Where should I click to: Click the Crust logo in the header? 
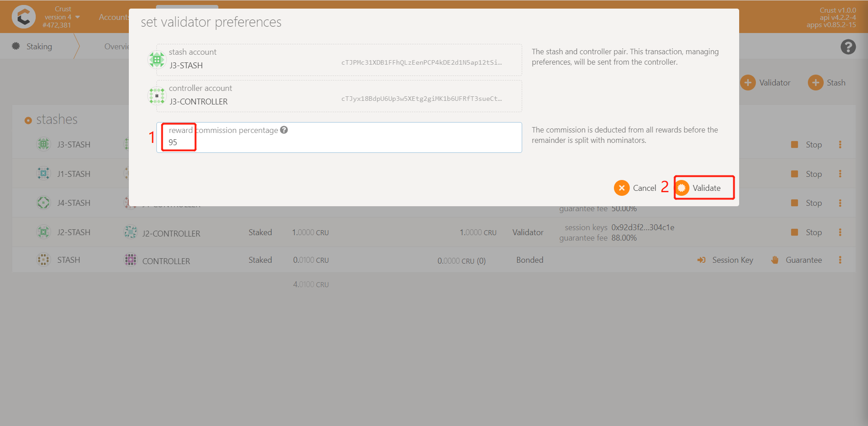pyautogui.click(x=24, y=17)
